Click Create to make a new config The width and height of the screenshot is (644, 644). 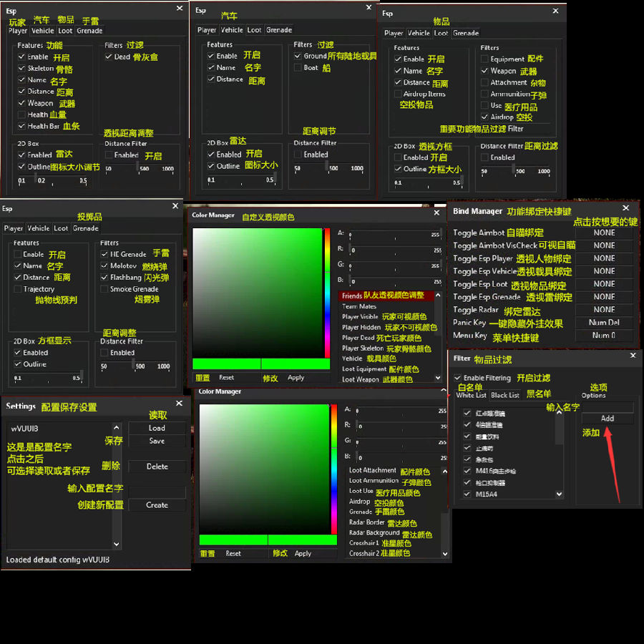coord(157,504)
